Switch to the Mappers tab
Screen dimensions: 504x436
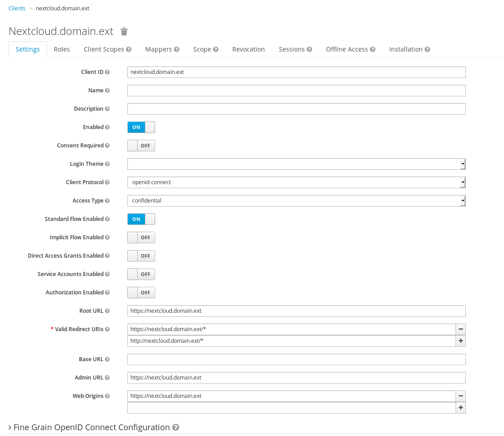coord(159,49)
